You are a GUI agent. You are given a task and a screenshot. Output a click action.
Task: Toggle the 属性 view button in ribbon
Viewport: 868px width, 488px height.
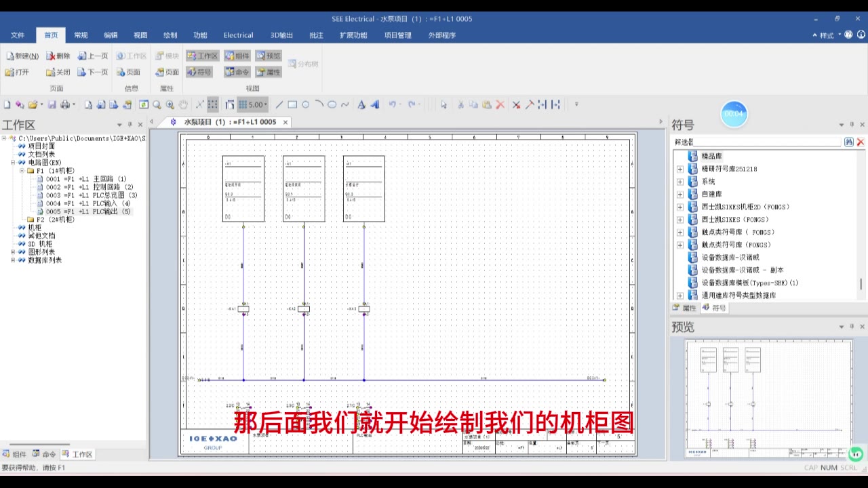point(269,72)
